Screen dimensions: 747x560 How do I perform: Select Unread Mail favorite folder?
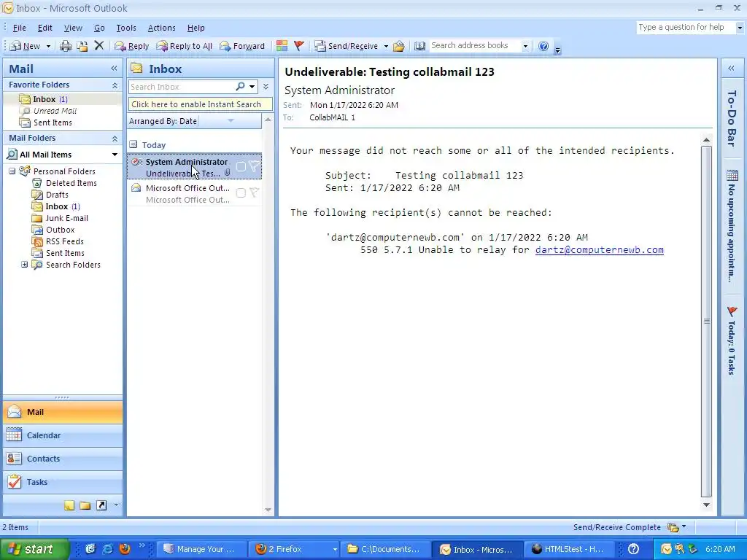[55, 111]
